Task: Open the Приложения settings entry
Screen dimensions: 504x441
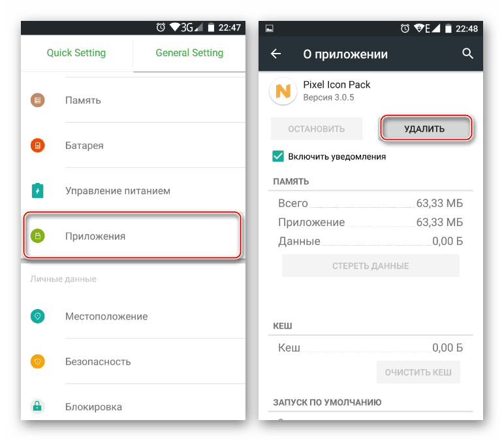Action: point(132,235)
